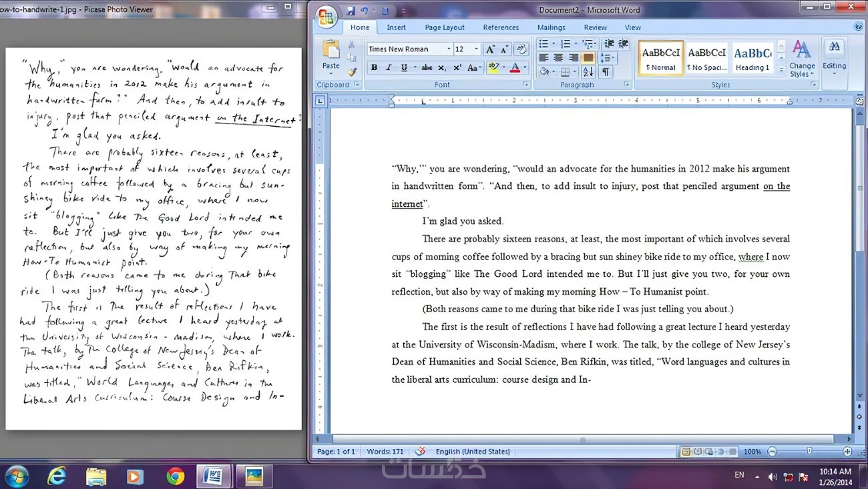Click the Zoom In plus button
Screen dimensions: 868x489
click(847, 452)
